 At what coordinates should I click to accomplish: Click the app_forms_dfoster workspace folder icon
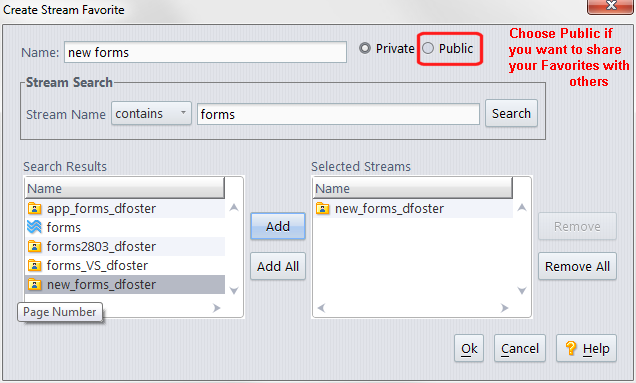point(34,209)
